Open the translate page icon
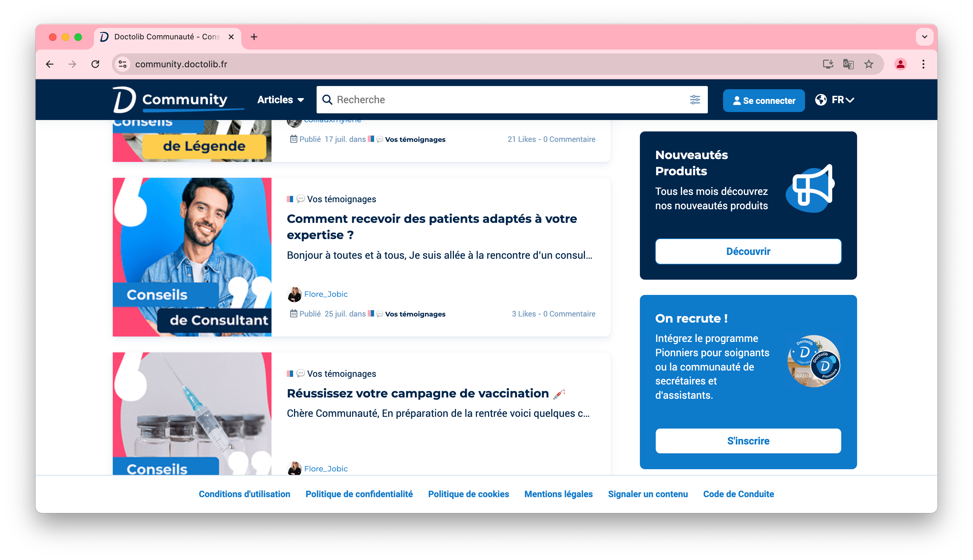 point(848,64)
